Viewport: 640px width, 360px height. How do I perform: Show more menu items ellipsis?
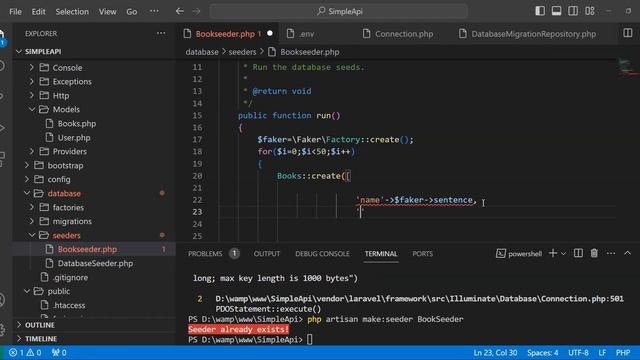tap(154, 11)
